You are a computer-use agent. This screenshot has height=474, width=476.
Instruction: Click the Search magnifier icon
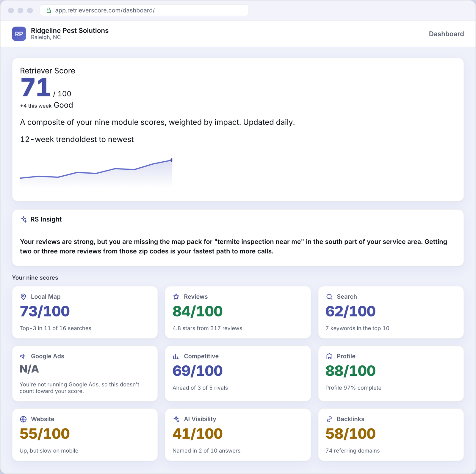(329, 297)
